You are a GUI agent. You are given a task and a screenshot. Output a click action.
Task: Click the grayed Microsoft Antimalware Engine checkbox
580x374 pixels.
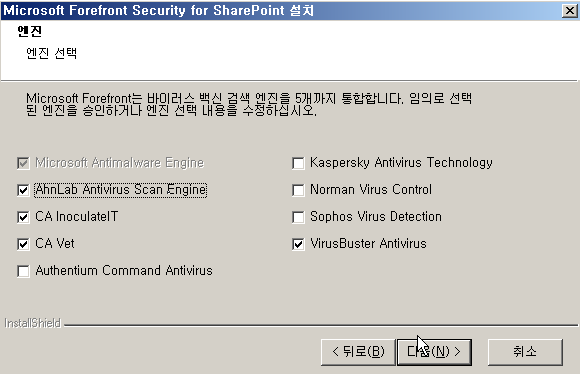click(x=23, y=163)
